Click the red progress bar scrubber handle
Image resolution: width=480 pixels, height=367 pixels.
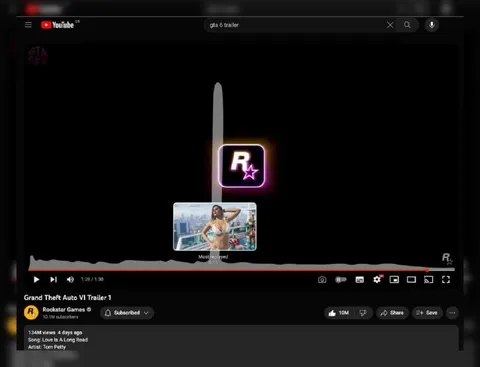[x=427, y=270]
